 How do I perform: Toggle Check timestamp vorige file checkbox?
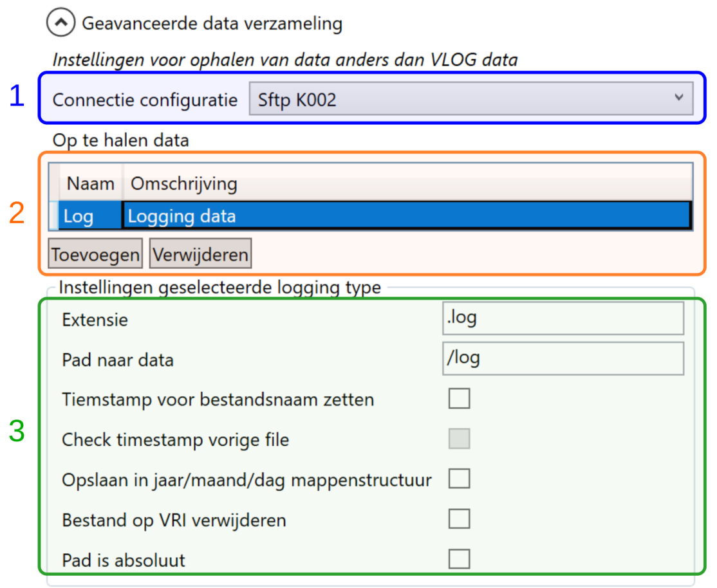click(459, 439)
